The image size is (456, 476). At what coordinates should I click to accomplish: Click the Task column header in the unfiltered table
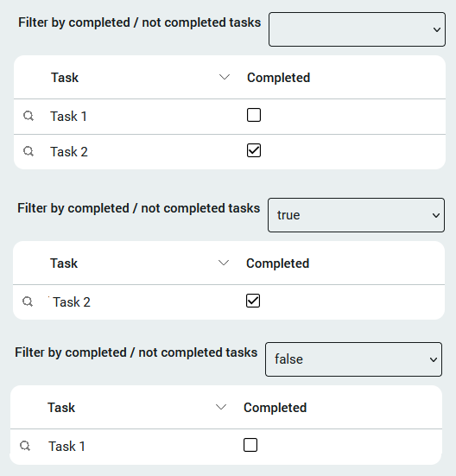[x=65, y=78]
